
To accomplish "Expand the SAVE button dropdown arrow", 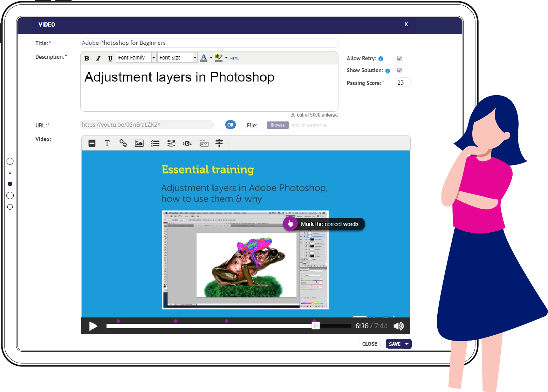I will pos(407,344).
